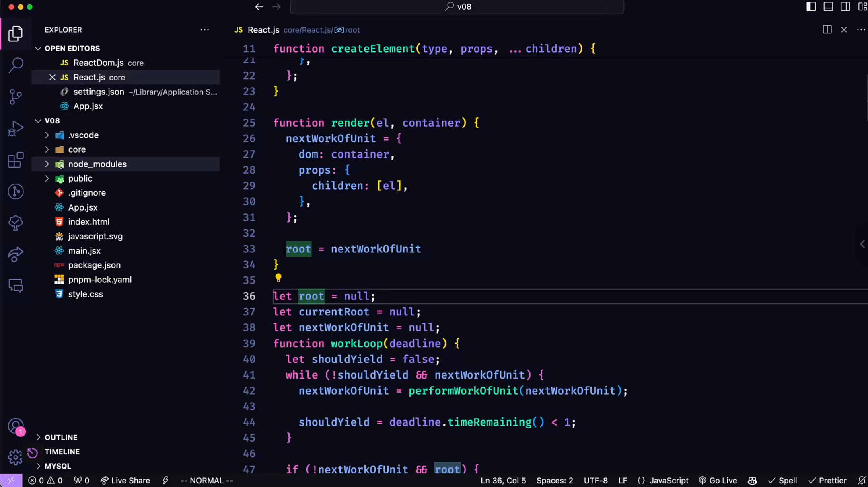The image size is (868, 487).
Task: Toggle bottom panel visibility
Action: coord(828,7)
